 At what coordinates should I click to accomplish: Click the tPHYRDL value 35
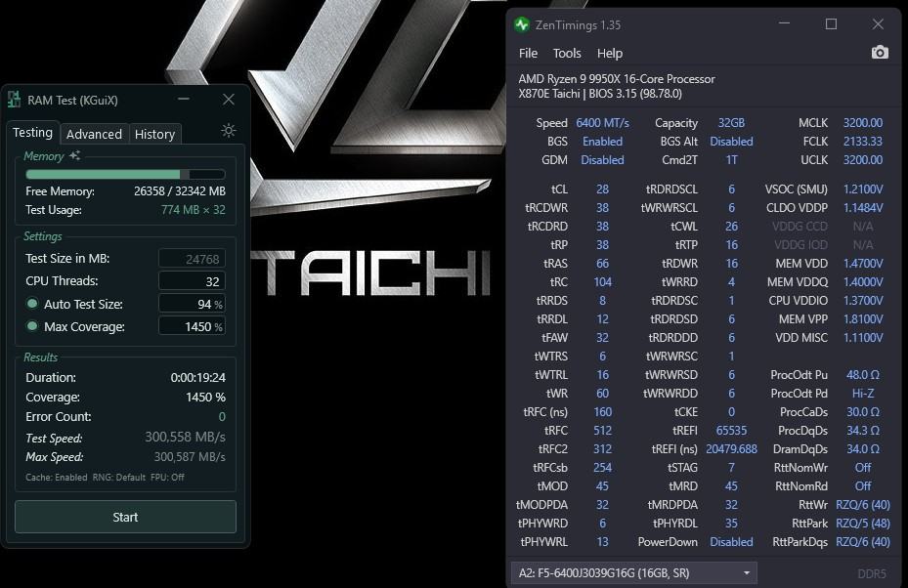click(731, 524)
